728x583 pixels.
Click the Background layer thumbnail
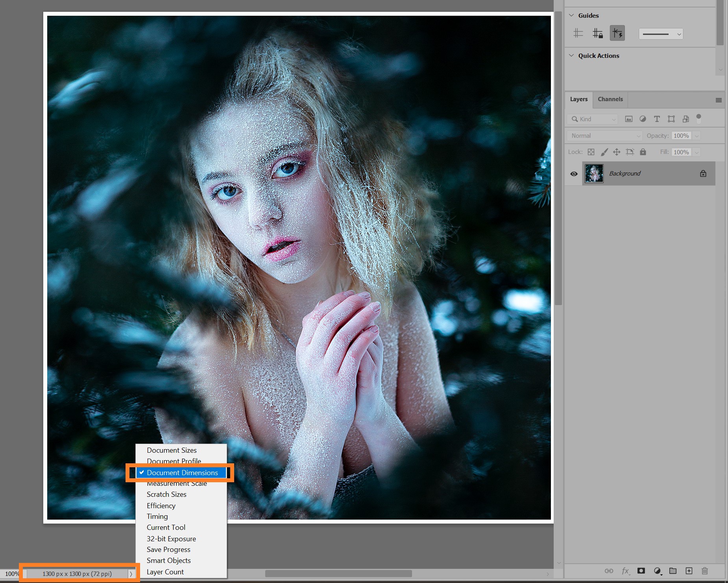(x=594, y=174)
